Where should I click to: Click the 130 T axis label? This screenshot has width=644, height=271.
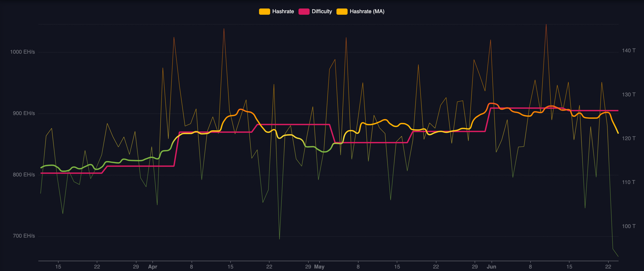click(629, 95)
